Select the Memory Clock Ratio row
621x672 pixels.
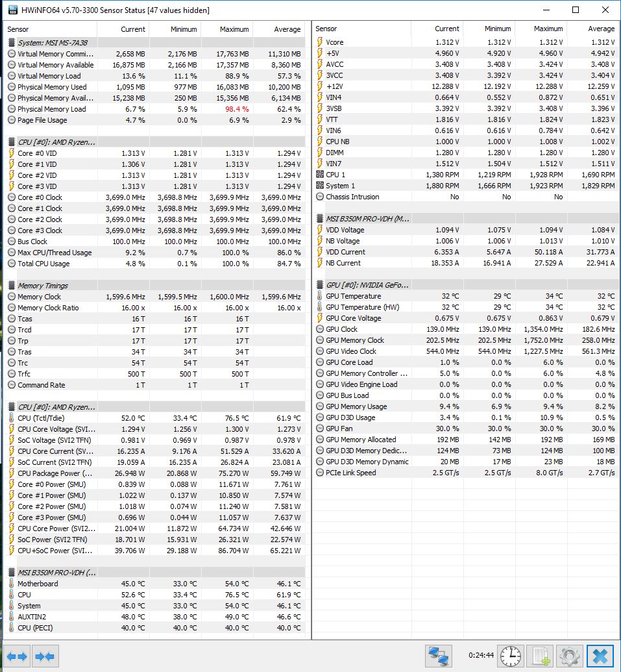[156, 308]
